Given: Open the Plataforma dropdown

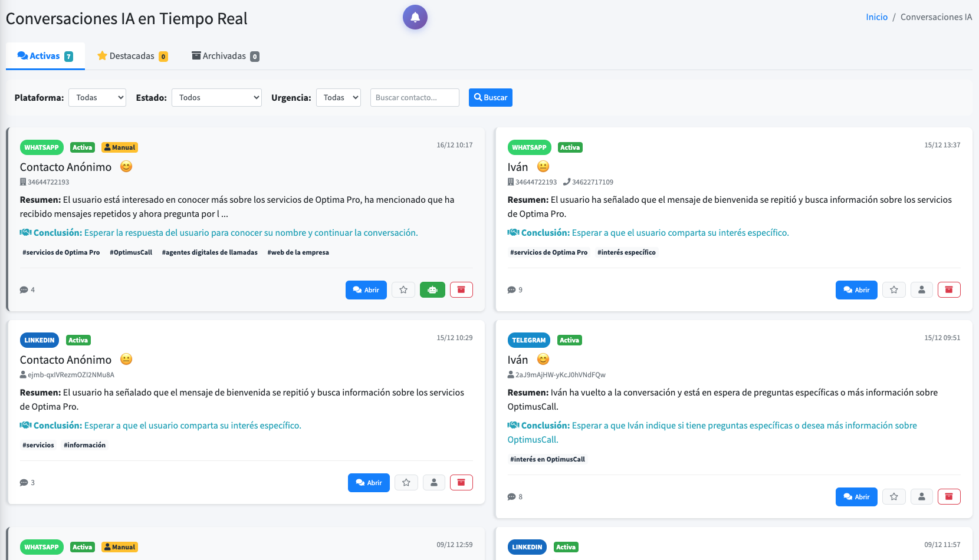Looking at the screenshot, I should click(x=97, y=97).
